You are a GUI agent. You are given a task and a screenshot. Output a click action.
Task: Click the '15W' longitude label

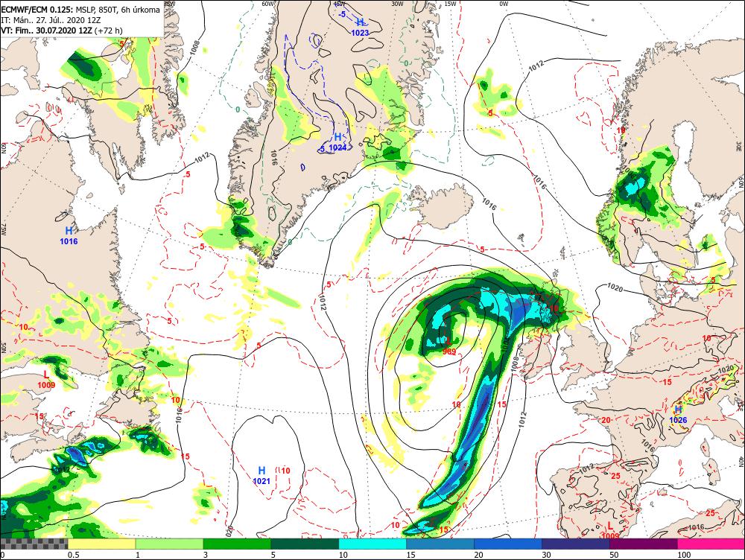coord(449,4)
